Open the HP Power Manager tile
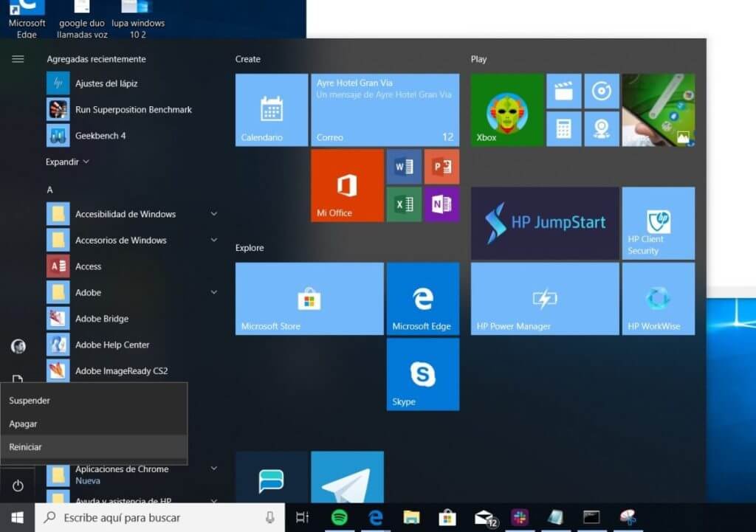Image resolution: width=756 pixels, height=532 pixels. 545,299
